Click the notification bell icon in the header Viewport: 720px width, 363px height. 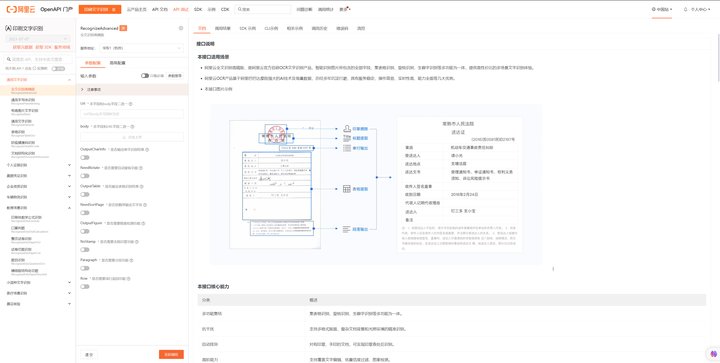coord(686,9)
